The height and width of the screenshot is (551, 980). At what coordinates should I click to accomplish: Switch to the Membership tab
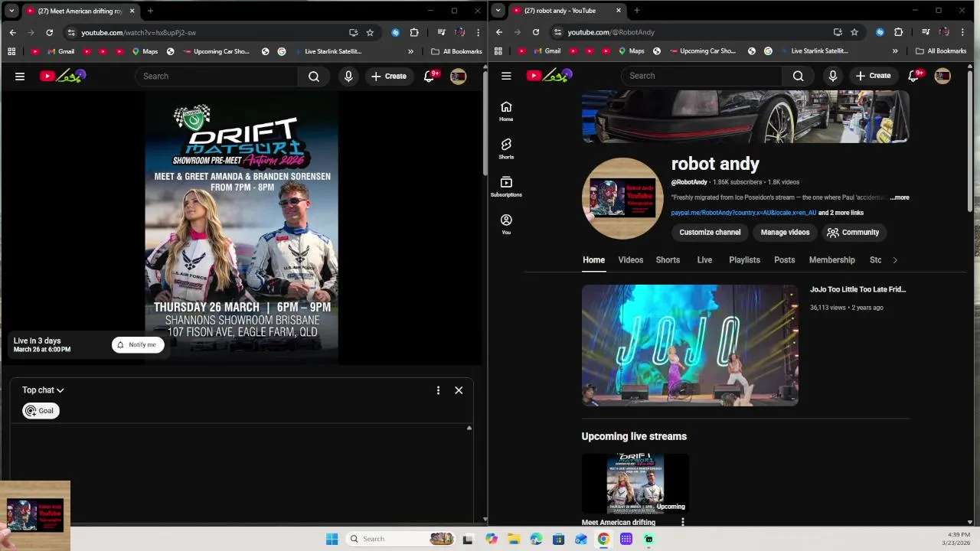click(831, 260)
